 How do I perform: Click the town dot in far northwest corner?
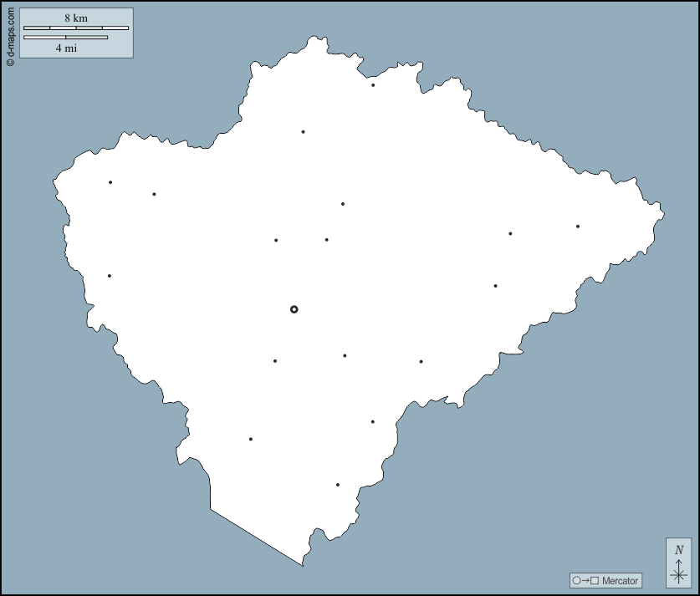pos(110,182)
